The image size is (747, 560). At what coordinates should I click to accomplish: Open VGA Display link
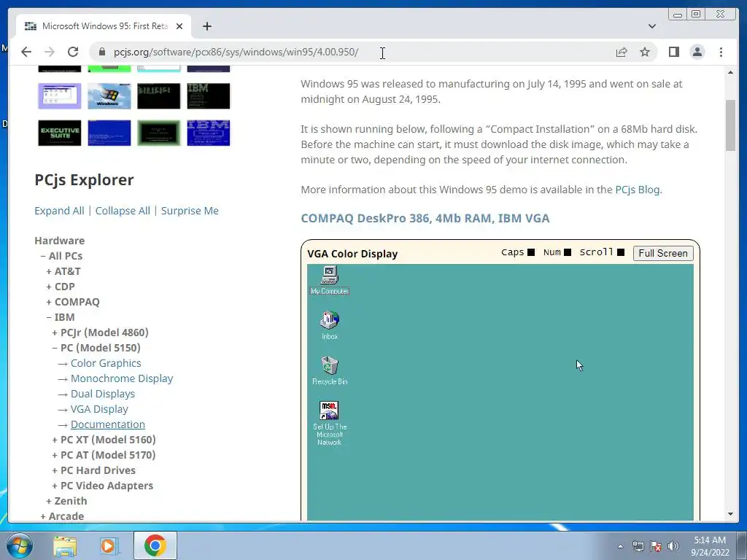(x=99, y=408)
